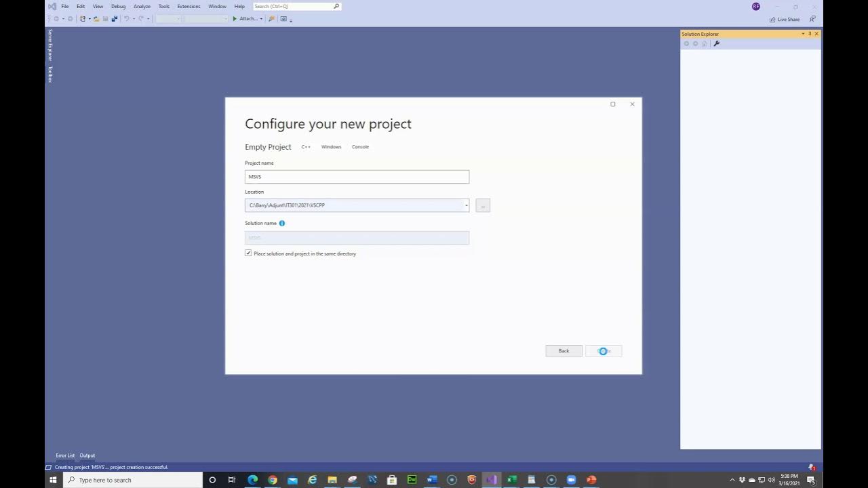The height and width of the screenshot is (488, 868).
Task: Open Mail app from taskbar
Action: pyautogui.click(x=292, y=480)
